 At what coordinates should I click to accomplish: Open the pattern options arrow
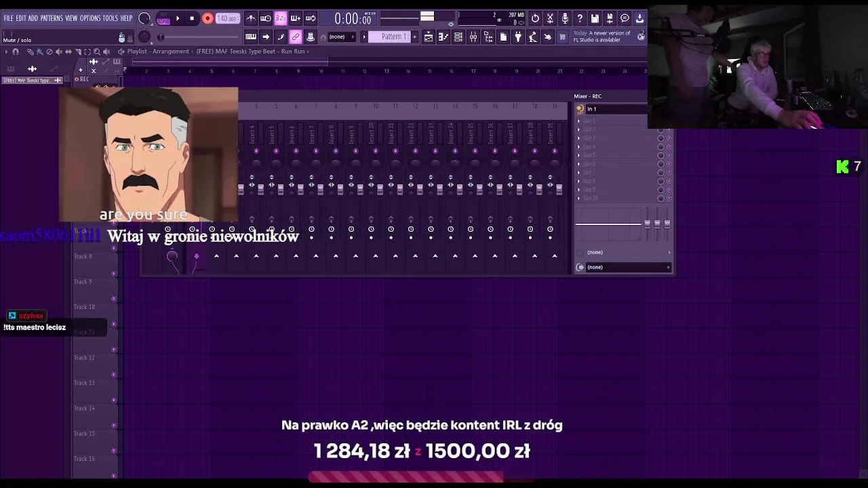point(365,37)
